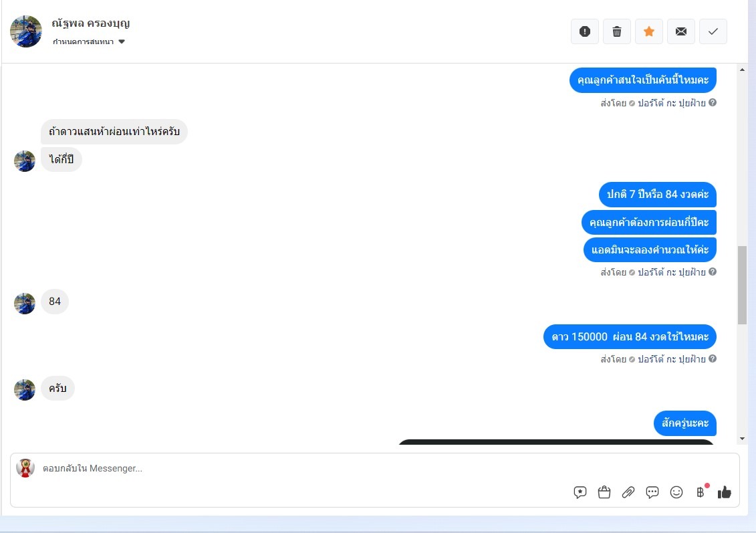
Task: Open the emoji picker smiley icon
Action: pos(676,492)
